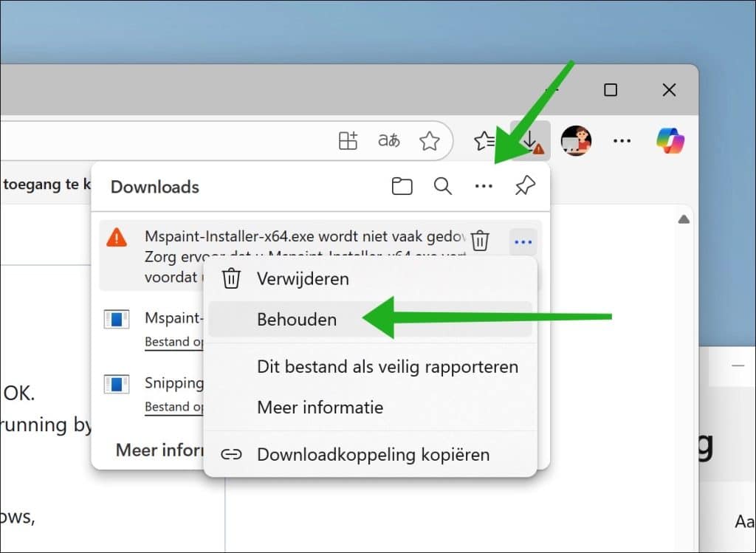This screenshot has width=756, height=553.
Task: Click the Snipping download file name
Action: pos(174,382)
